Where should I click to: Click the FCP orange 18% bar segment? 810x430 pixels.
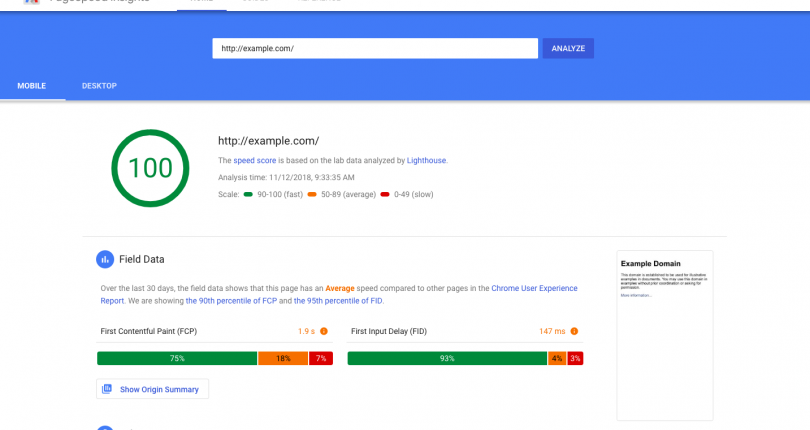[x=283, y=358]
